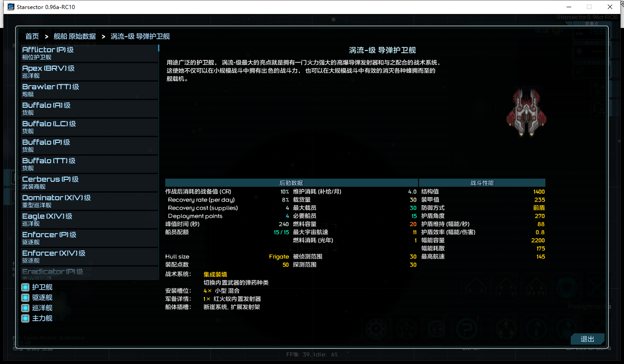Image resolution: width=624 pixels, height=364 pixels.
Task: Go to 首页 in the breadcrumb
Action: tap(32, 37)
